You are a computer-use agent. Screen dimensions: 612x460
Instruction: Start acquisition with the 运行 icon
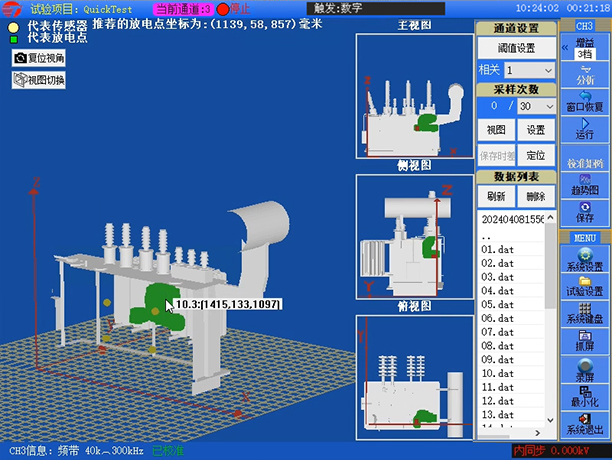pos(585,127)
